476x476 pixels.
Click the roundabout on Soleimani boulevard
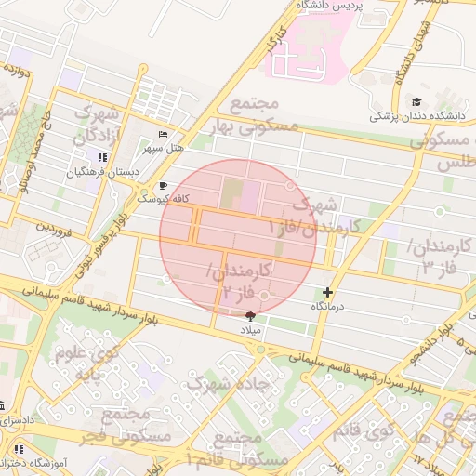pyautogui.click(x=261, y=350)
